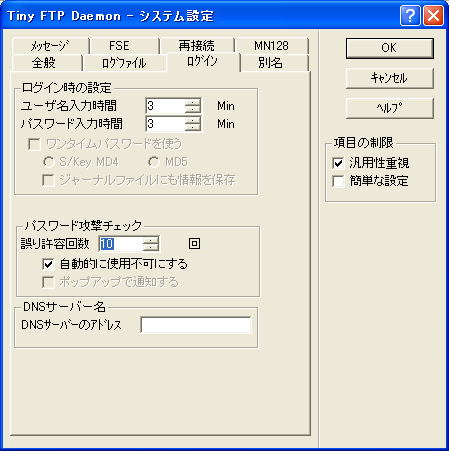Screen dimensions: 449x451
Task: Decrease the パスワード入力時間 spinner value
Action: [193, 128]
